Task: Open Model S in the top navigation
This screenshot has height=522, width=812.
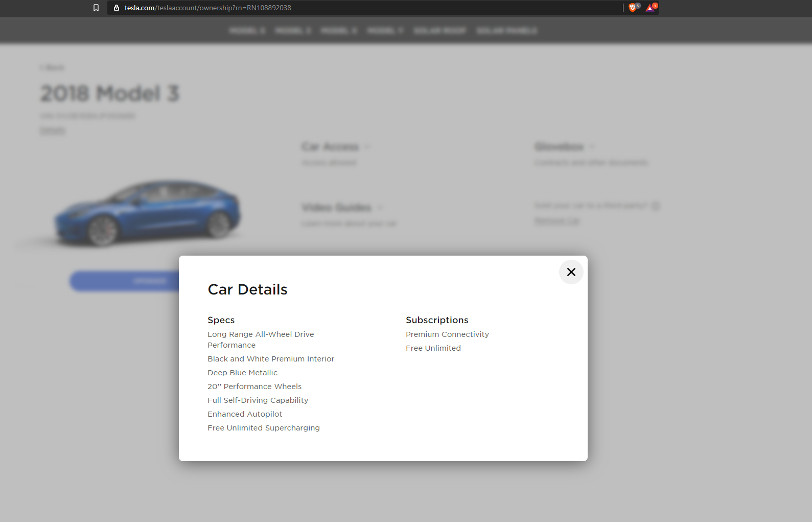Action: pos(247,31)
